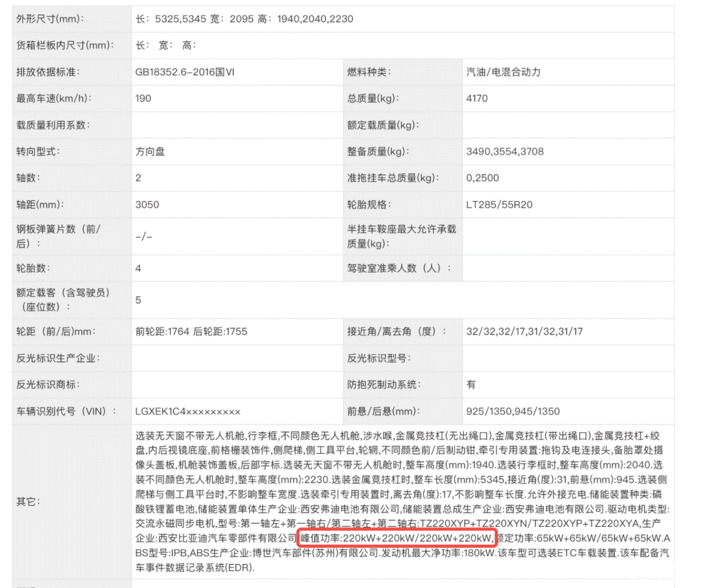Viewport: 703px width, 588px height.
Task: Click the 反光标识型号 label
Action: (x=379, y=358)
